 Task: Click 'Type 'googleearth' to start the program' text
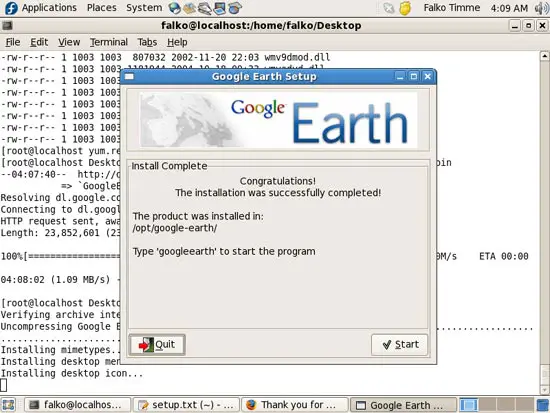click(x=224, y=252)
